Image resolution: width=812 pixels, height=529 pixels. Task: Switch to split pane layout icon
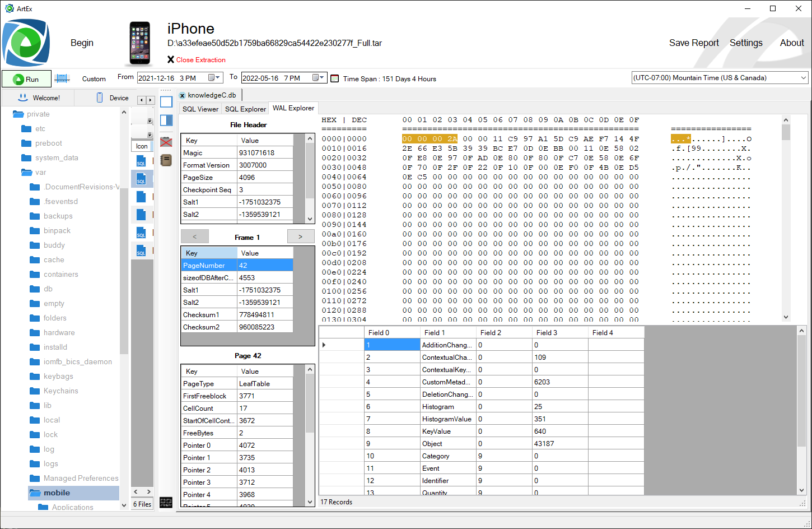(166, 120)
